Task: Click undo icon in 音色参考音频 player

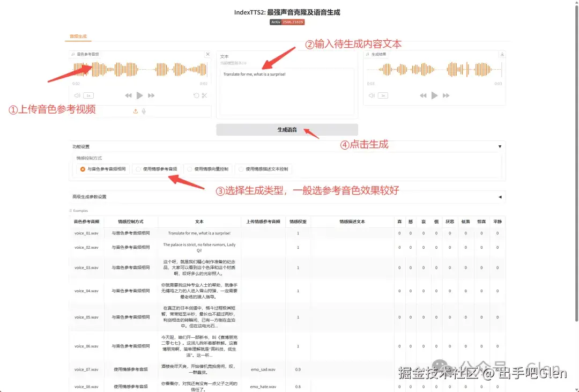Action: (196, 95)
